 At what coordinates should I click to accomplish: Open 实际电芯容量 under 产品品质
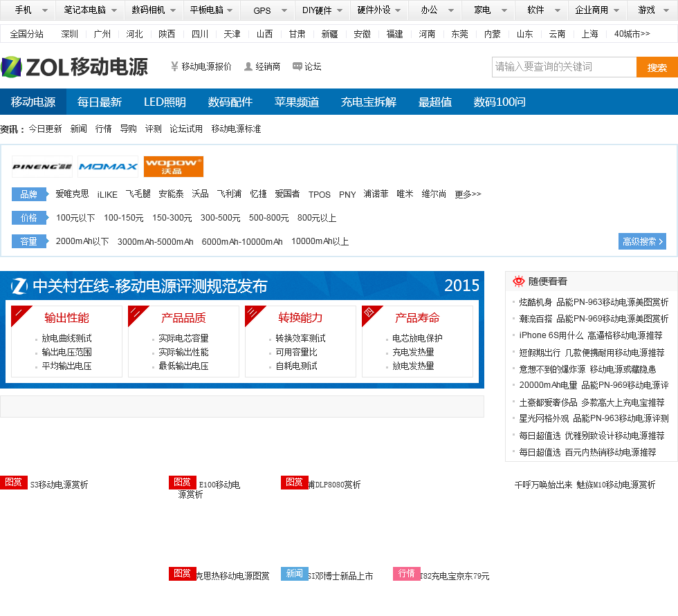tap(183, 338)
